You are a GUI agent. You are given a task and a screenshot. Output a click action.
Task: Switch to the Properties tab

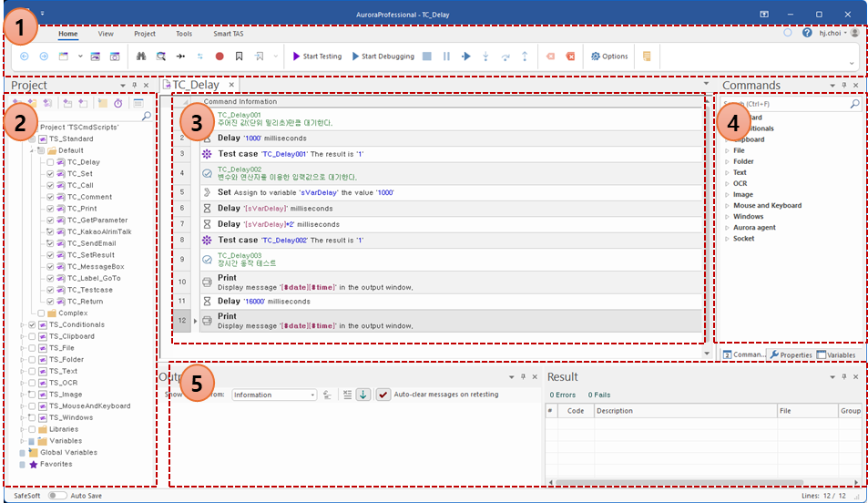(791, 354)
